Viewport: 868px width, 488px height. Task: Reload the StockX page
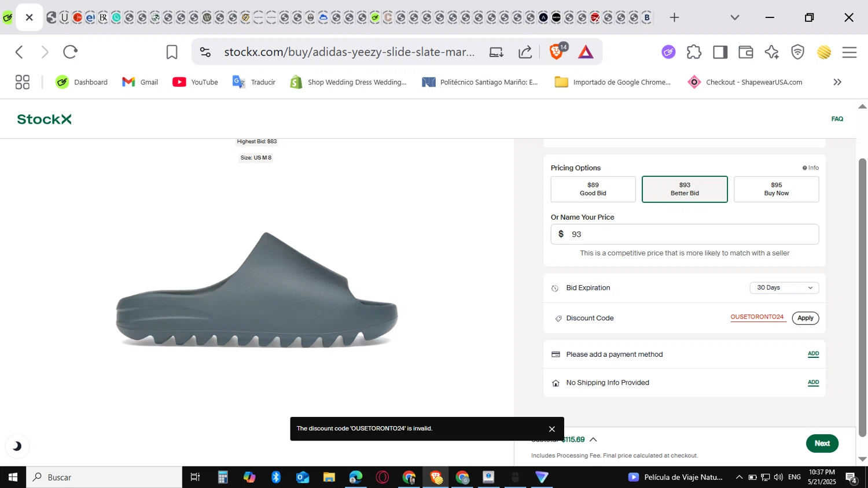coord(70,52)
